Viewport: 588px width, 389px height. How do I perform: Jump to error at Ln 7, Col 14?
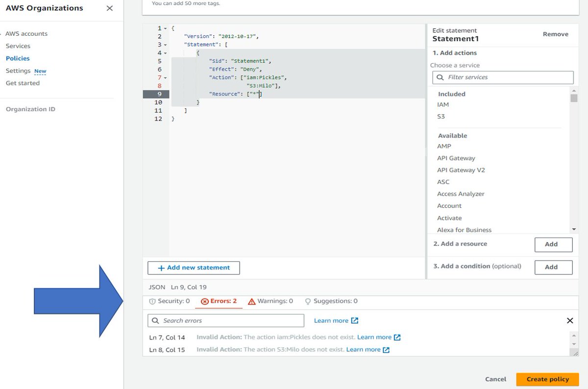(x=167, y=337)
